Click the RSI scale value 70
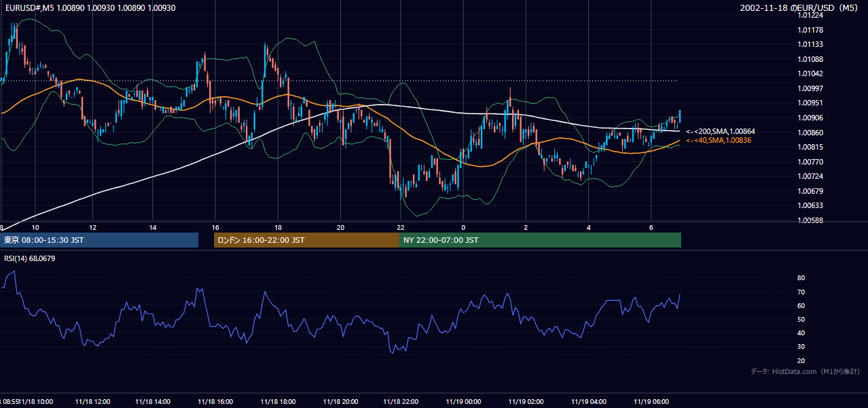This screenshot has width=868, height=408. click(801, 292)
